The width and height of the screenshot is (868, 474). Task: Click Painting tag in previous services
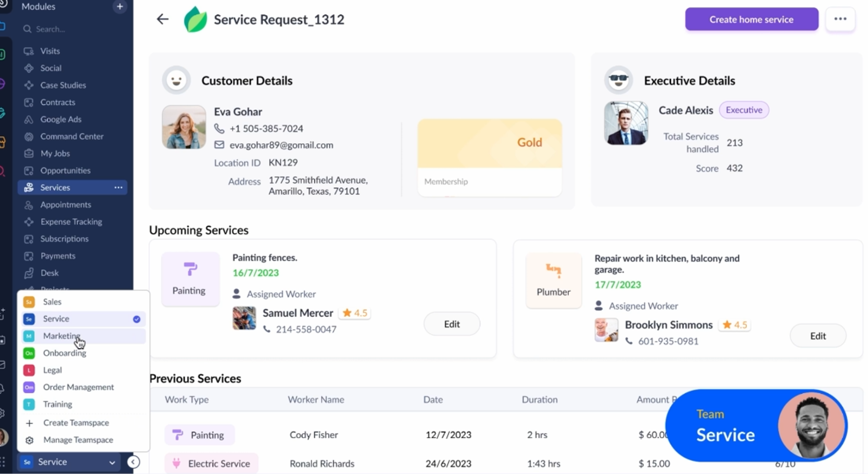tap(200, 435)
